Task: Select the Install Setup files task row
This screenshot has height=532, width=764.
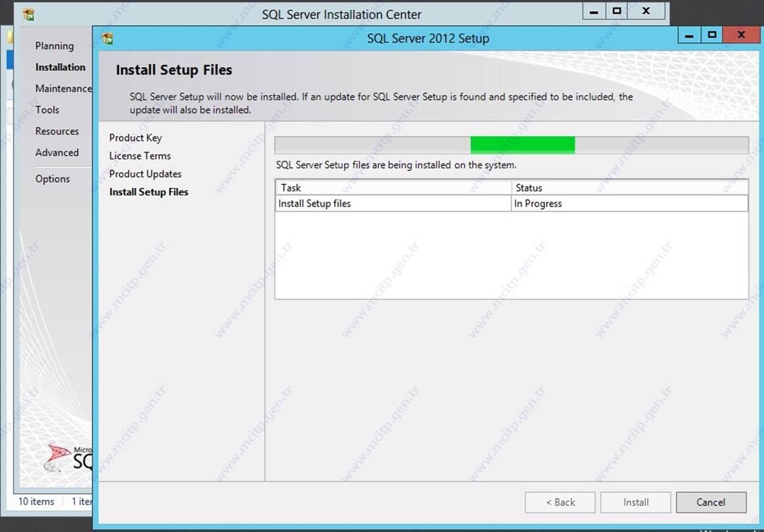Action: pos(512,204)
